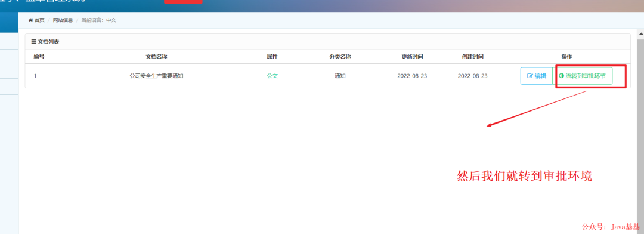Image resolution: width=644 pixels, height=234 pixels.
Task: Open the 网站信息 breadcrumb link
Action: (63, 20)
